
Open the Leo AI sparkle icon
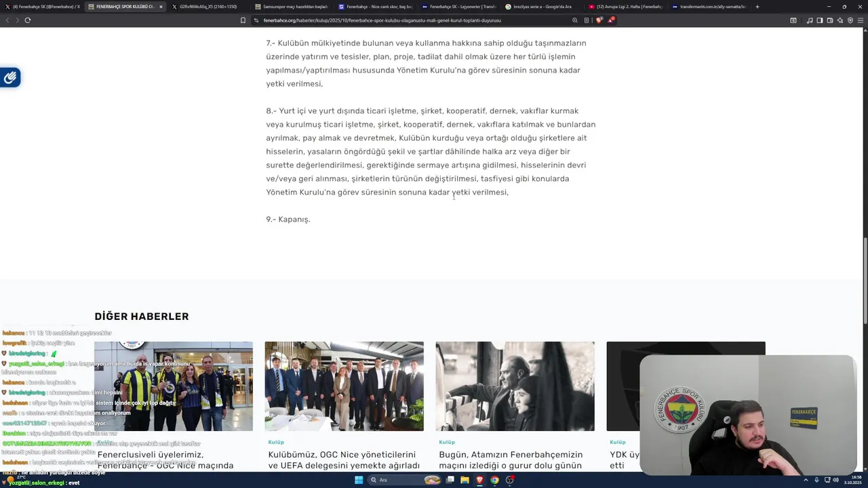point(840,20)
